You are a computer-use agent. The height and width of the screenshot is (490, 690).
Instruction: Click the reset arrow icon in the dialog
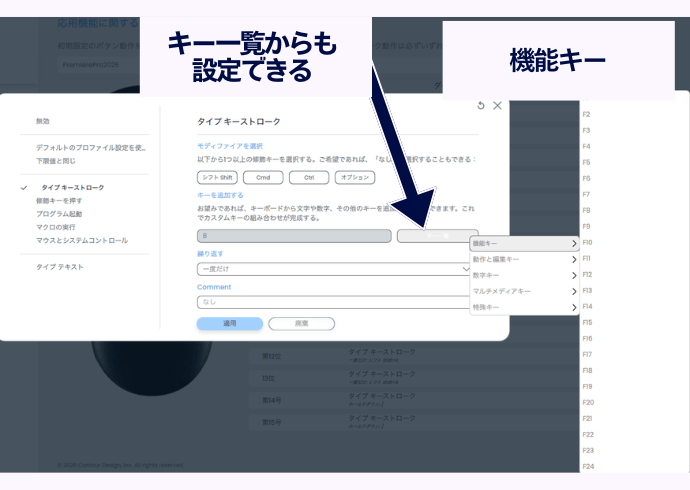coord(481,105)
